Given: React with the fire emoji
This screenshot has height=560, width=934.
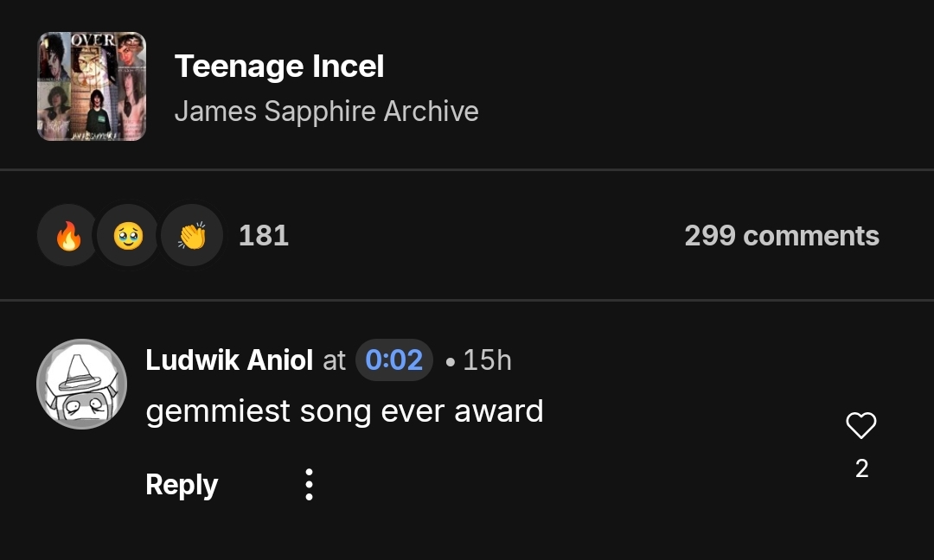Looking at the screenshot, I should (x=67, y=234).
